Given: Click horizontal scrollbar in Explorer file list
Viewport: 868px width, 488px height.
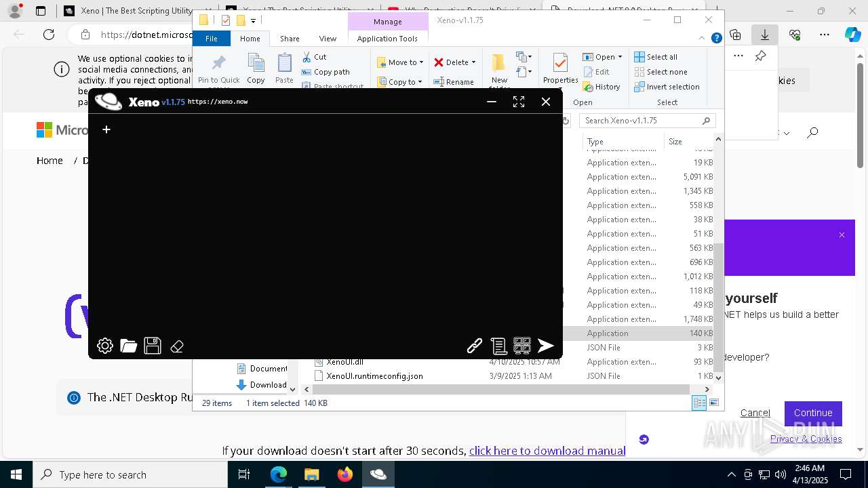Looking at the screenshot, I should pyautogui.click(x=502, y=389).
